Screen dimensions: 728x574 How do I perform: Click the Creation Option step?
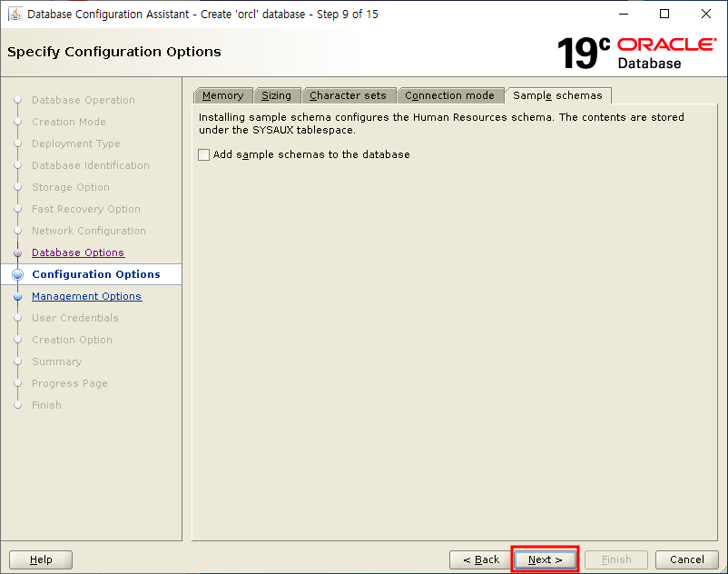click(x=72, y=340)
